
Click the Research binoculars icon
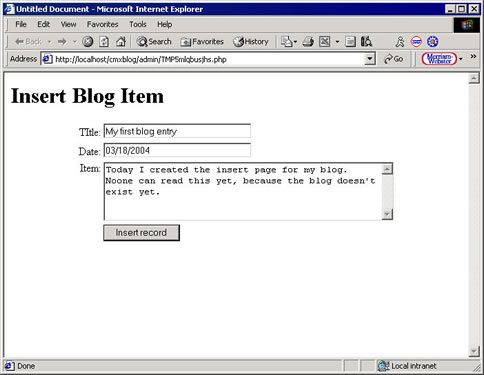366,42
